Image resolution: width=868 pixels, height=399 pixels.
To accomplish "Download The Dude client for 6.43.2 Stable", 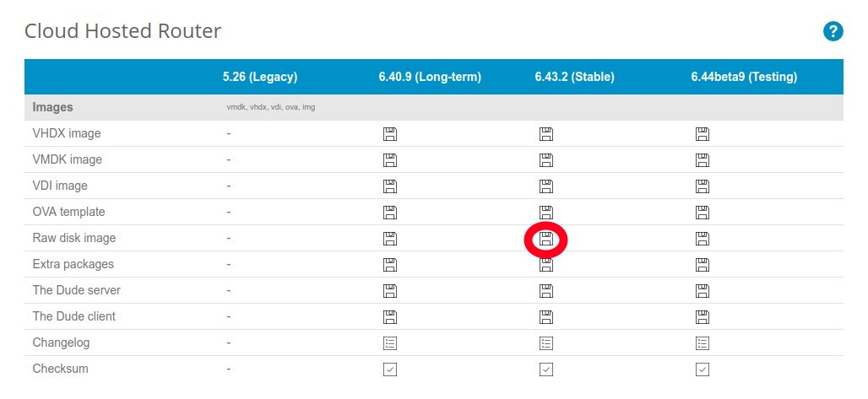I will coord(545,317).
